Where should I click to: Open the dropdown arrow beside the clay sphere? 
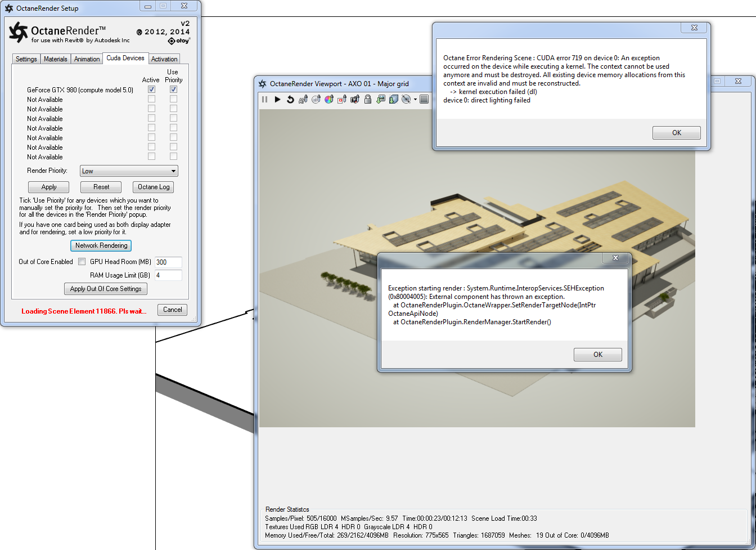click(x=415, y=100)
